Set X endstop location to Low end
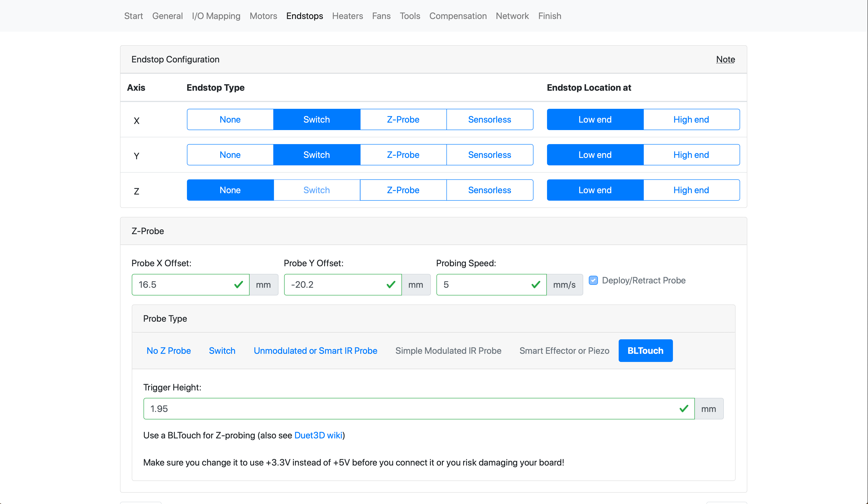 (595, 120)
